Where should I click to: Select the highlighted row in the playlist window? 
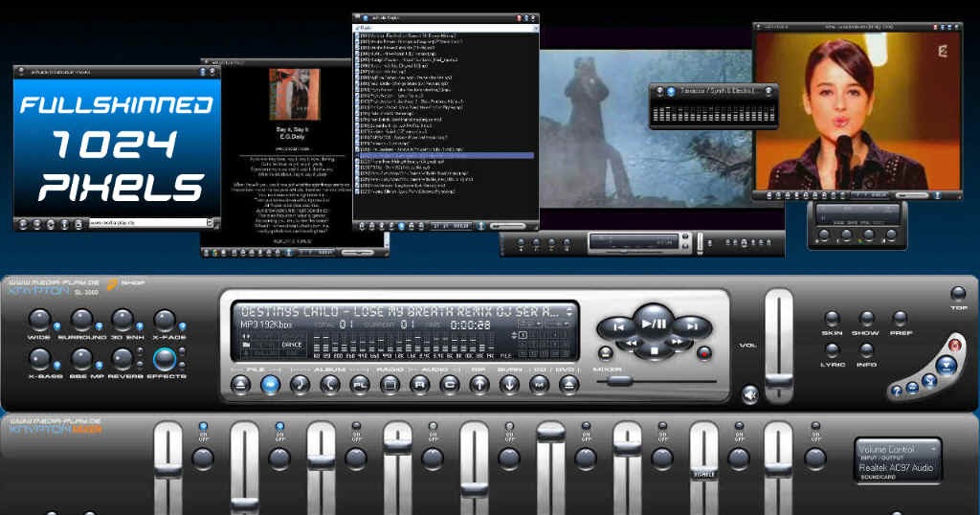[x=446, y=156]
